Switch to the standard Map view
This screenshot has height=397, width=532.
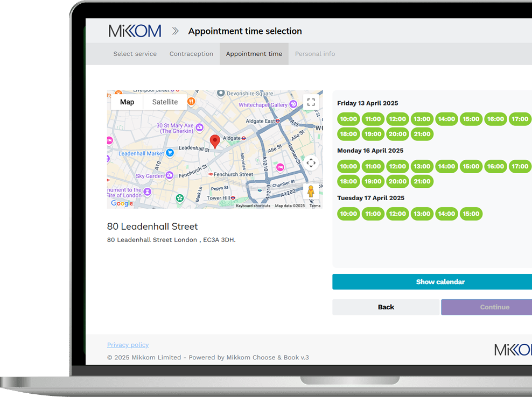[127, 102]
